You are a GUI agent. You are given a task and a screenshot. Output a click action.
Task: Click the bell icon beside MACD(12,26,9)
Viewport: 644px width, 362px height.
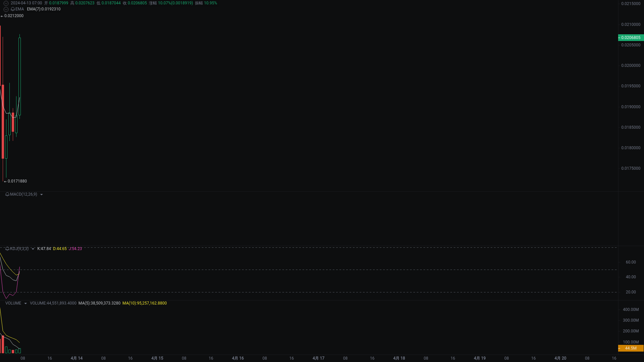[x=7, y=194]
